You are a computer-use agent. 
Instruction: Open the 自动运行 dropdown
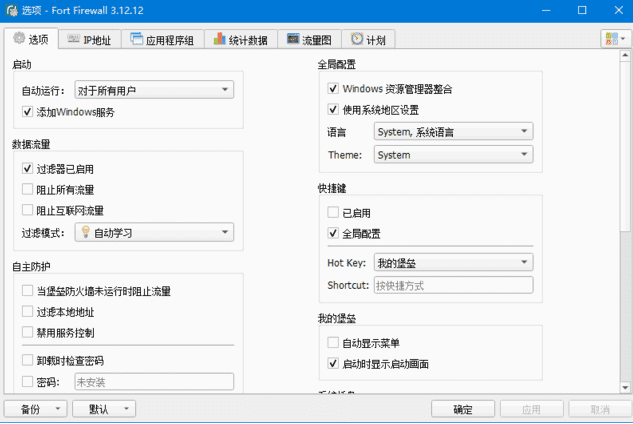(x=154, y=90)
